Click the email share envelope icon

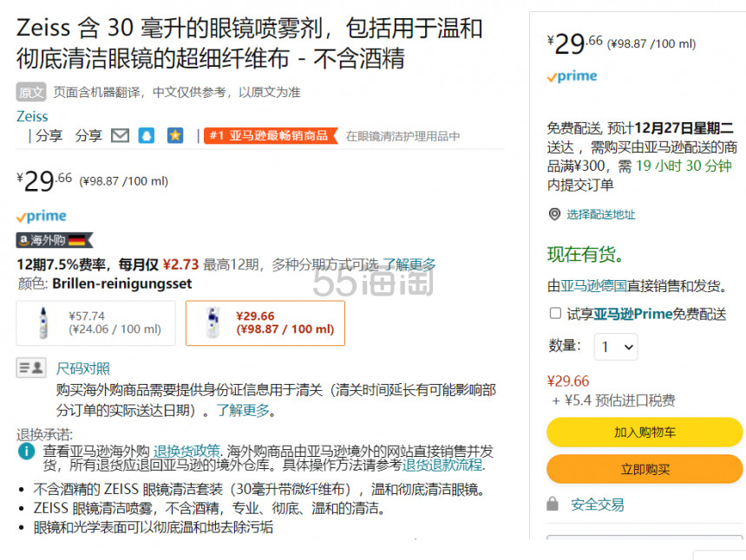(121, 135)
